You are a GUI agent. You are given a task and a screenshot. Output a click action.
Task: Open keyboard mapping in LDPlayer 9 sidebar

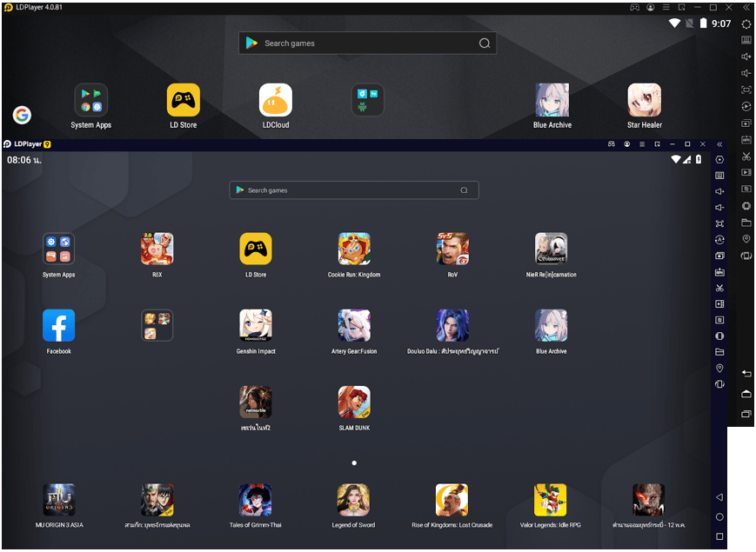719,176
